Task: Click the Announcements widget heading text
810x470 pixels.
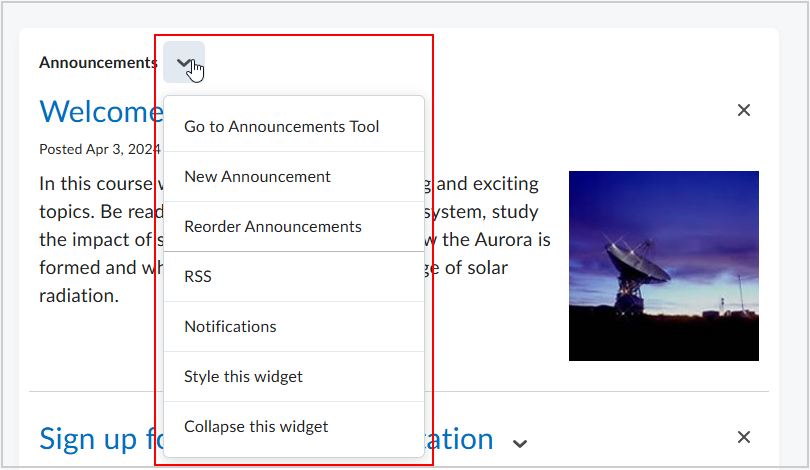Action: point(98,63)
